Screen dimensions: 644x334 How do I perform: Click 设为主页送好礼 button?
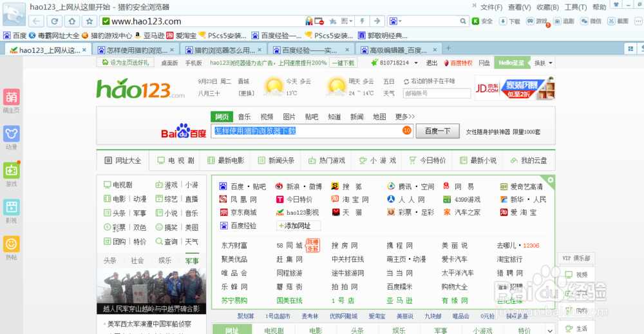point(126,63)
